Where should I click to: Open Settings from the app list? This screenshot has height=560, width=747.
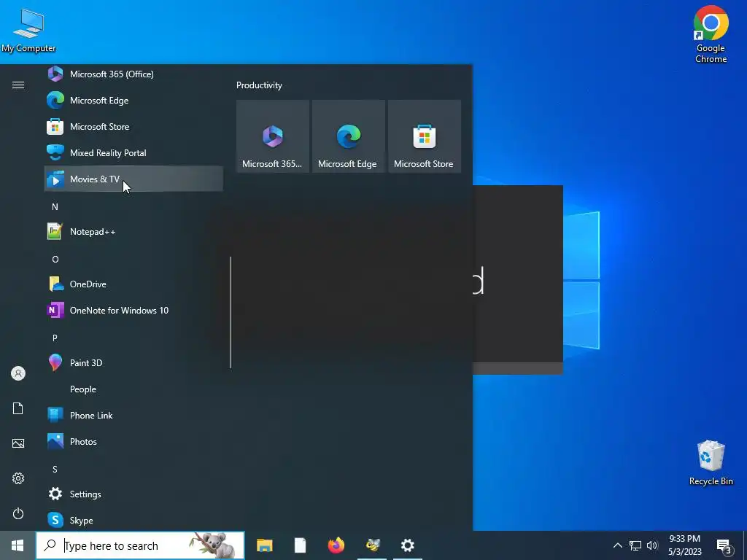[x=133, y=494]
